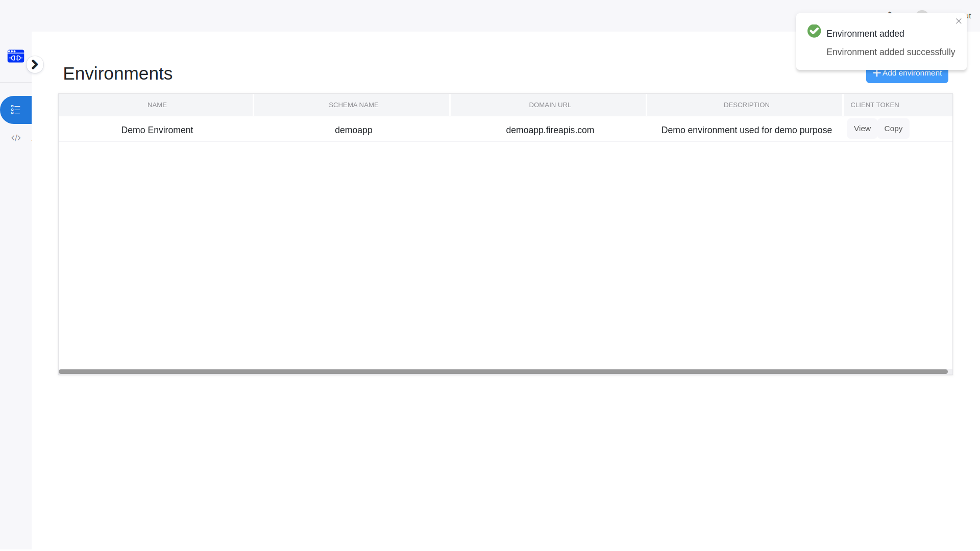The height and width of the screenshot is (551, 980).
Task: Click the table's horizontal scrollbar
Action: pyautogui.click(x=503, y=372)
